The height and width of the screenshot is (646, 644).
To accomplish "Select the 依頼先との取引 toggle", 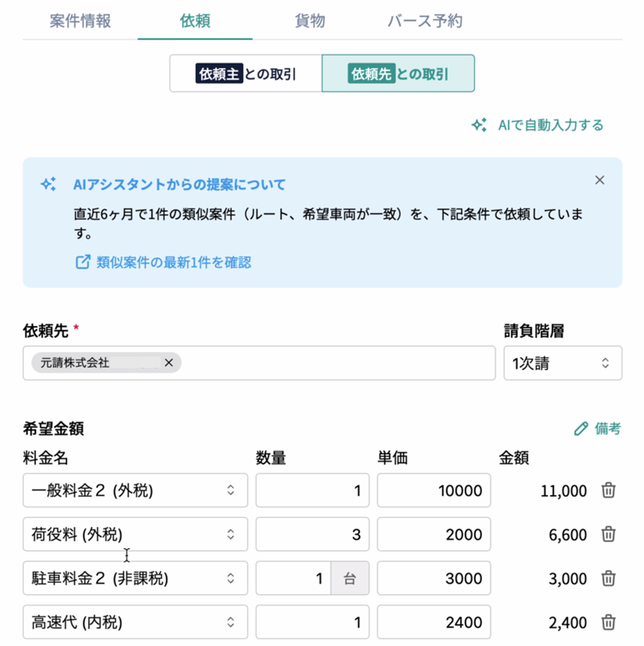I will click(x=398, y=74).
